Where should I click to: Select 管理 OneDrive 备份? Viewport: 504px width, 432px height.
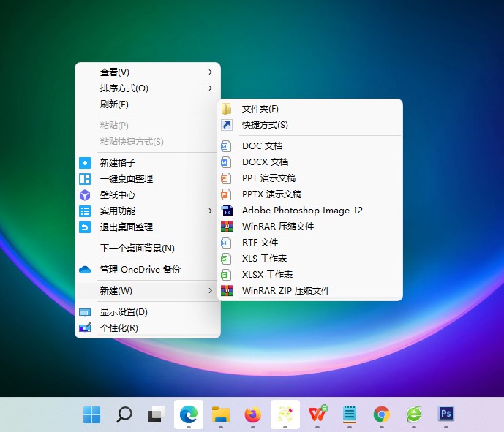pyautogui.click(x=148, y=270)
